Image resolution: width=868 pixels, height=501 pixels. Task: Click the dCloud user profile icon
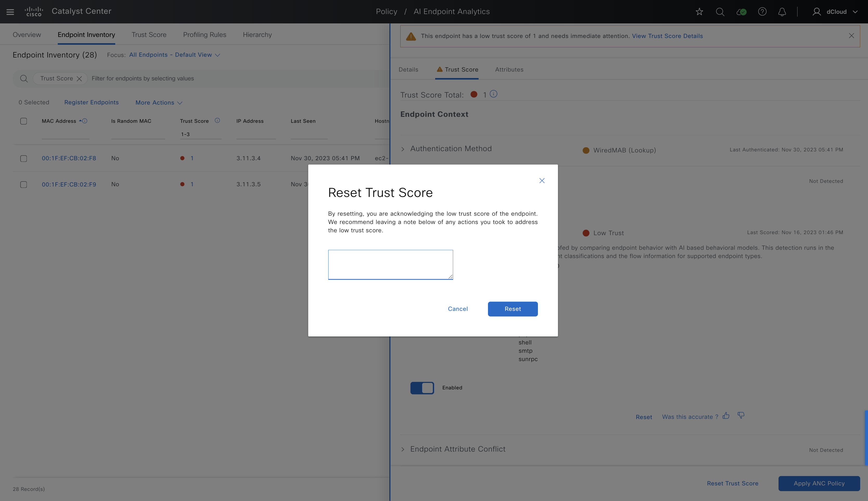pos(816,12)
